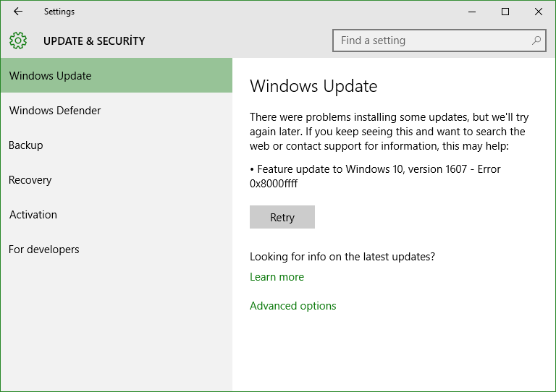The image size is (556, 392).
Task: Open the Recovery settings page
Action: point(30,180)
